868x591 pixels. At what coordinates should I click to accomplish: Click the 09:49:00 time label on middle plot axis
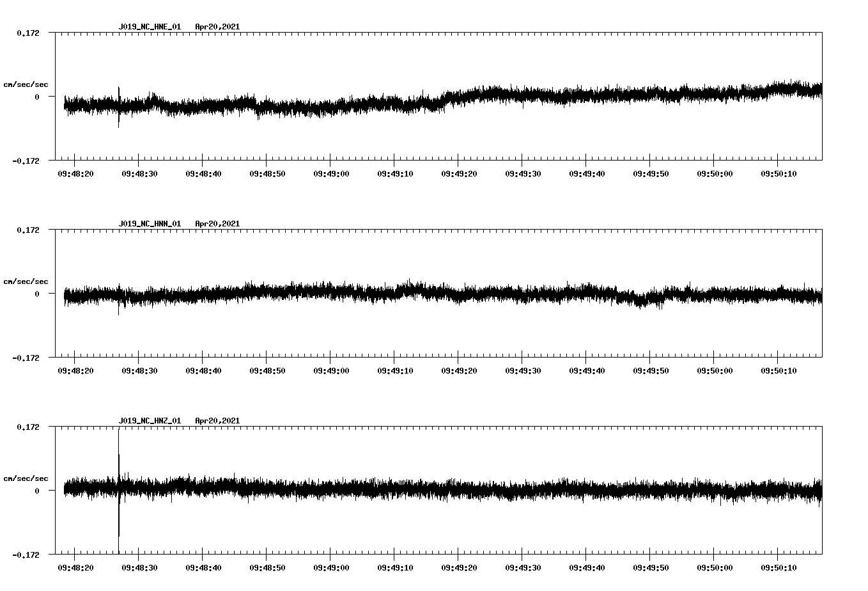pyautogui.click(x=332, y=370)
